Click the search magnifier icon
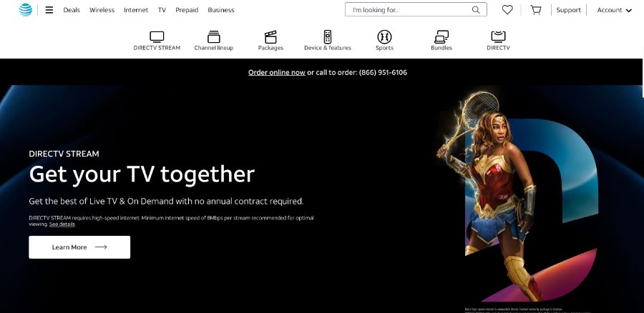The image size is (644, 313). coord(476,10)
